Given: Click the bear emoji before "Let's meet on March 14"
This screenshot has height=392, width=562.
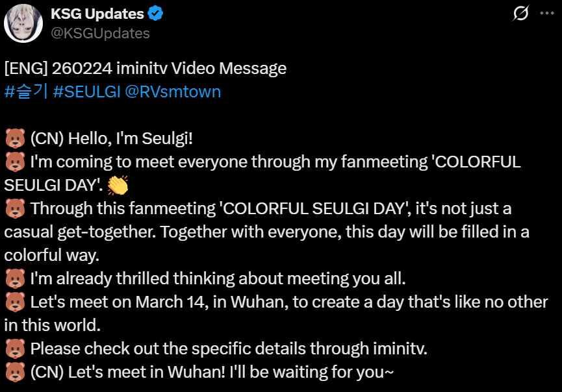Looking at the screenshot, I should click(15, 302).
